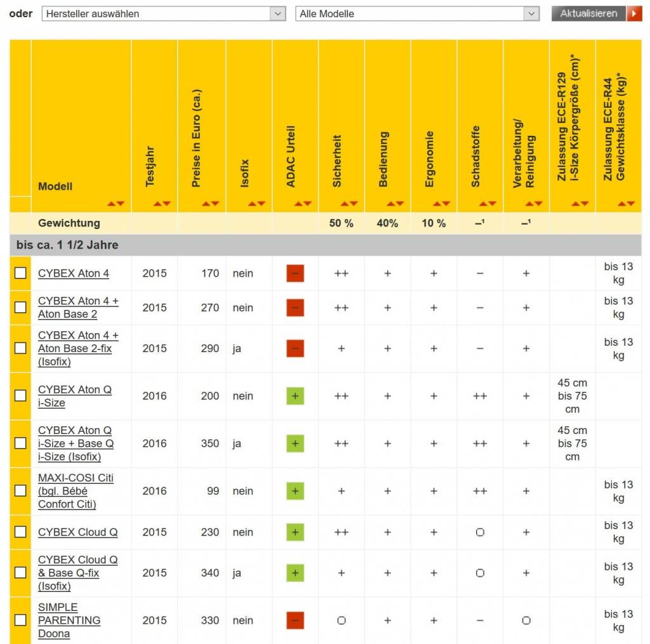Open the Hersteller auswählen dropdown
This screenshot has width=650, height=644.
[164, 14]
